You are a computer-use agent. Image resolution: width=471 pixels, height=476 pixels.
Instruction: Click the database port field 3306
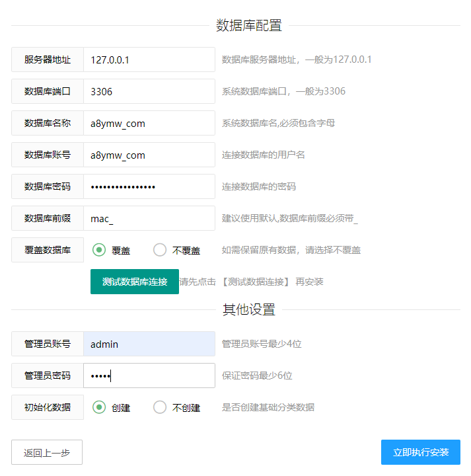coord(149,91)
